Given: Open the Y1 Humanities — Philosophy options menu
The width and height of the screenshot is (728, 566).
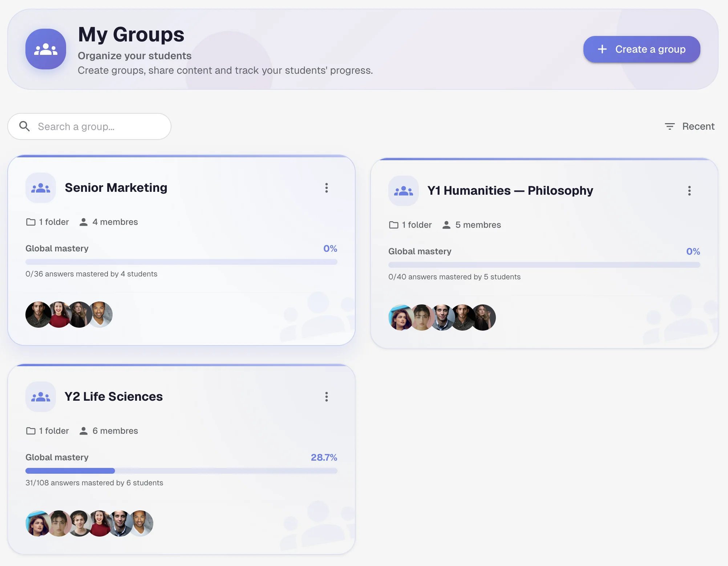Looking at the screenshot, I should [689, 191].
